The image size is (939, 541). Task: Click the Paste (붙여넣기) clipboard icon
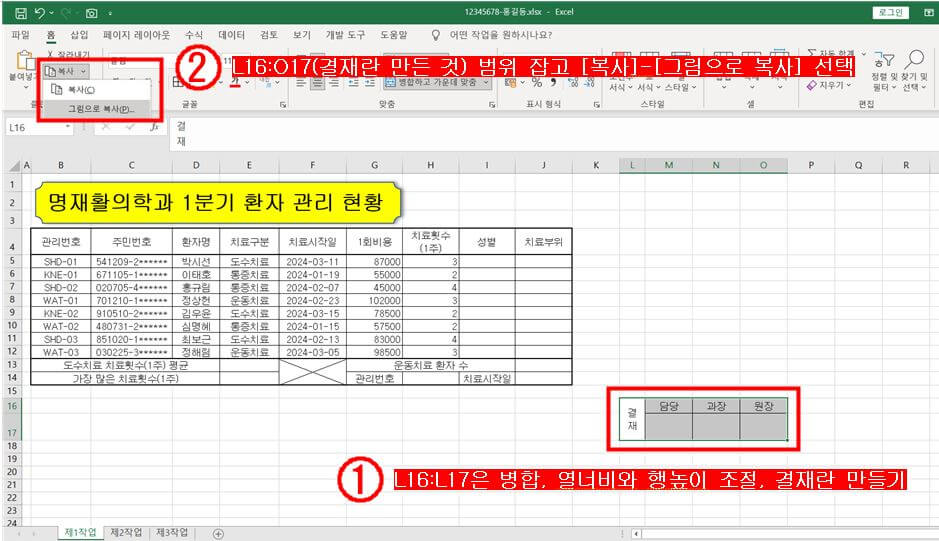[25, 61]
